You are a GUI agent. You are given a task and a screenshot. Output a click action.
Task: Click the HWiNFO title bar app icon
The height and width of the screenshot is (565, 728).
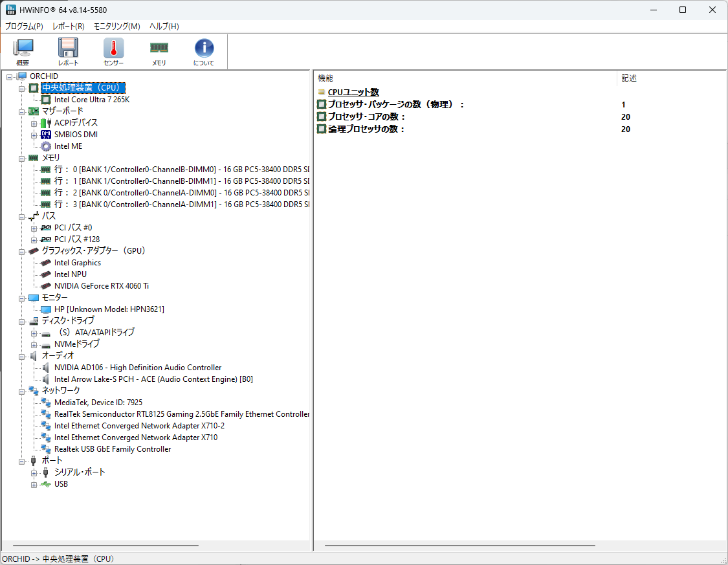(11, 10)
